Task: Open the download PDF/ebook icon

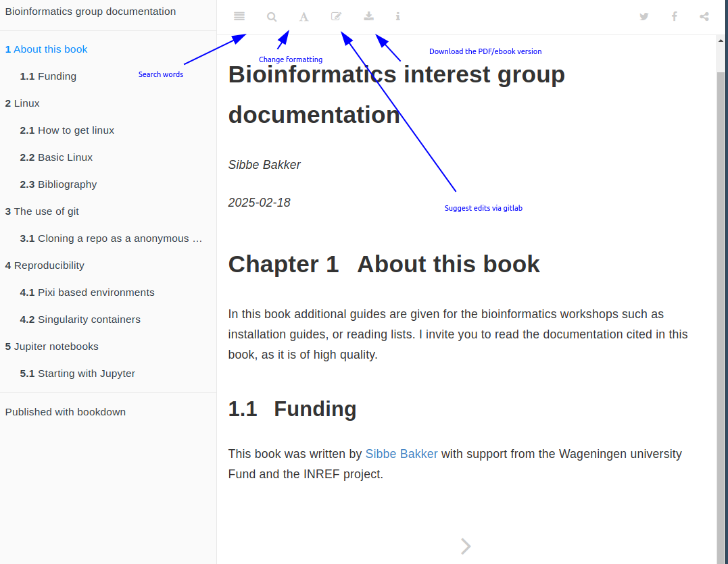Action: click(368, 17)
